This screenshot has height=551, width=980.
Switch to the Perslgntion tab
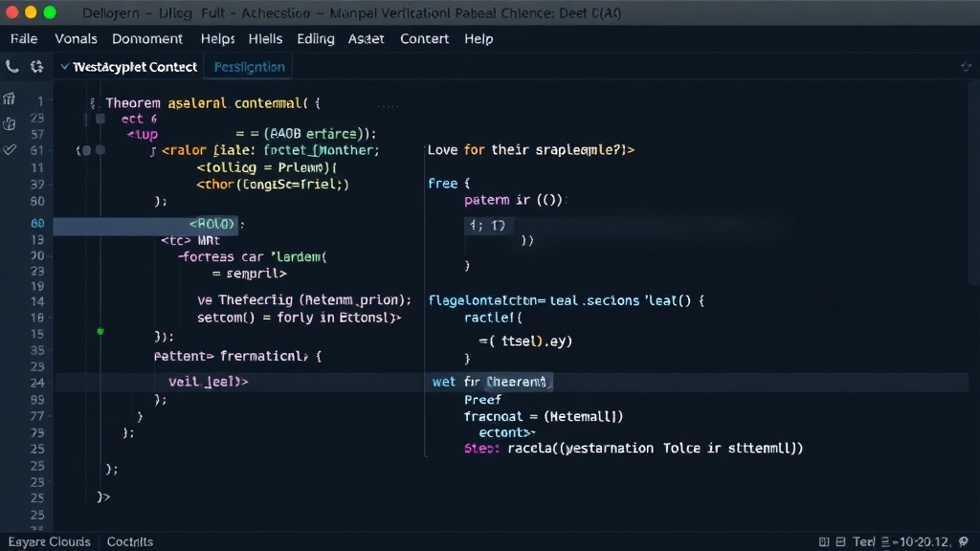250,67
